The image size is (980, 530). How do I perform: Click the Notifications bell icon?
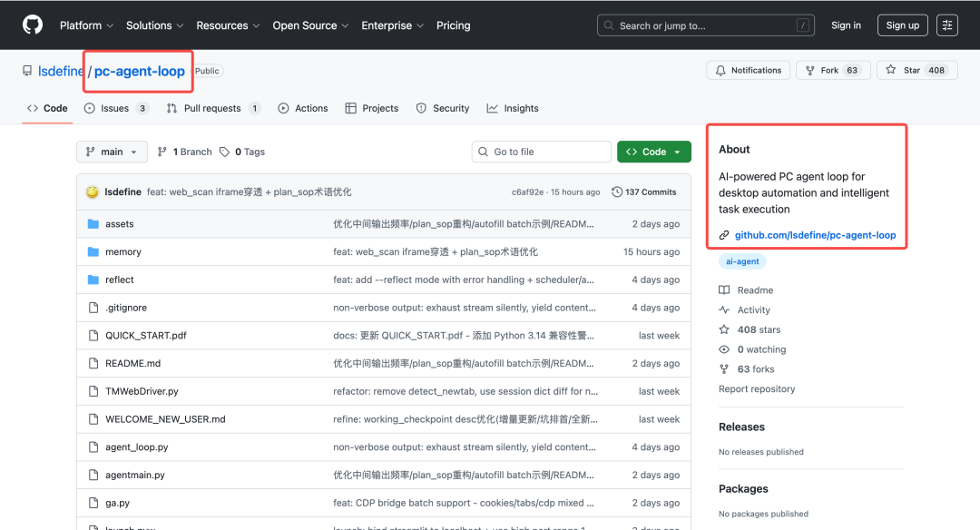[720, 71]
